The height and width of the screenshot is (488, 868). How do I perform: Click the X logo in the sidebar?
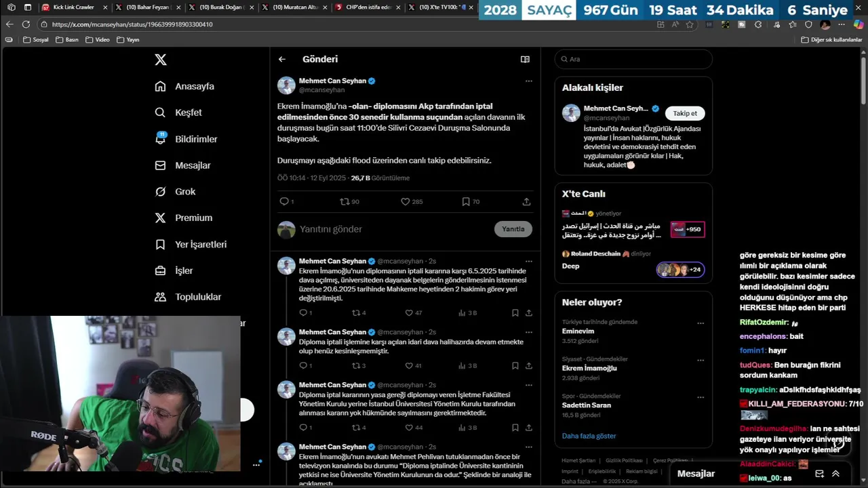pyautogui.click(x=161, y=60)
